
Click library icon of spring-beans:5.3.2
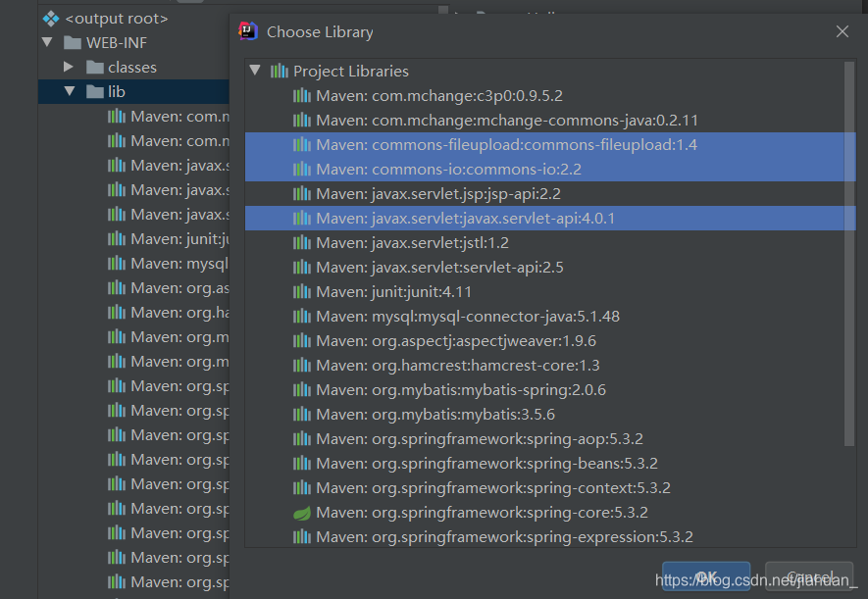click(x=302, y=464)
